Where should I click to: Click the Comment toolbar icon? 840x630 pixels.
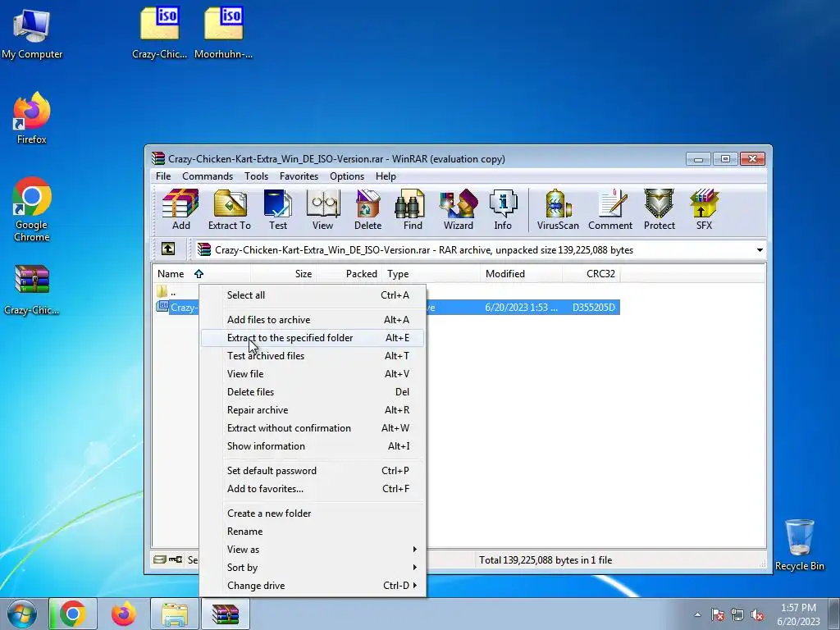[610, 209]
